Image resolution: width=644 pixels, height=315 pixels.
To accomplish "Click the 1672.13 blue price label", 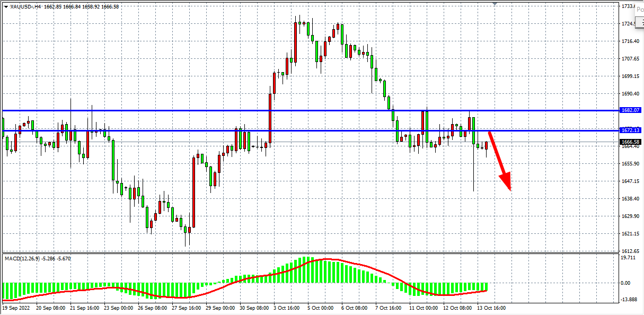I will (630, 130).
